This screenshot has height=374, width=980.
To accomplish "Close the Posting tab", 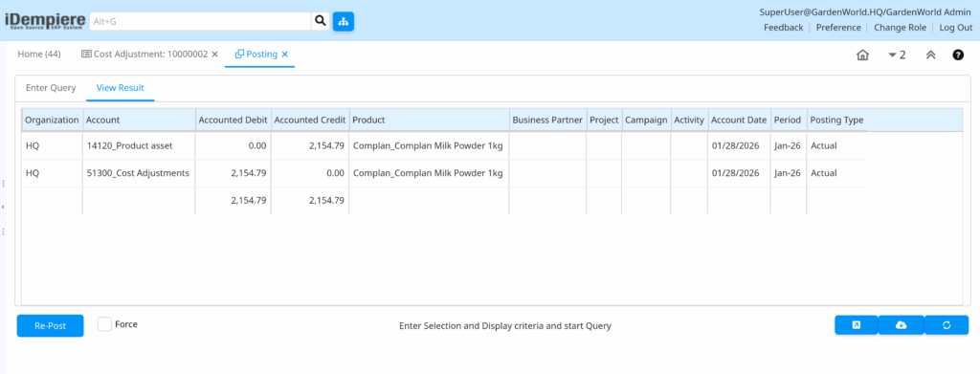I will click(x=284, y=55).
